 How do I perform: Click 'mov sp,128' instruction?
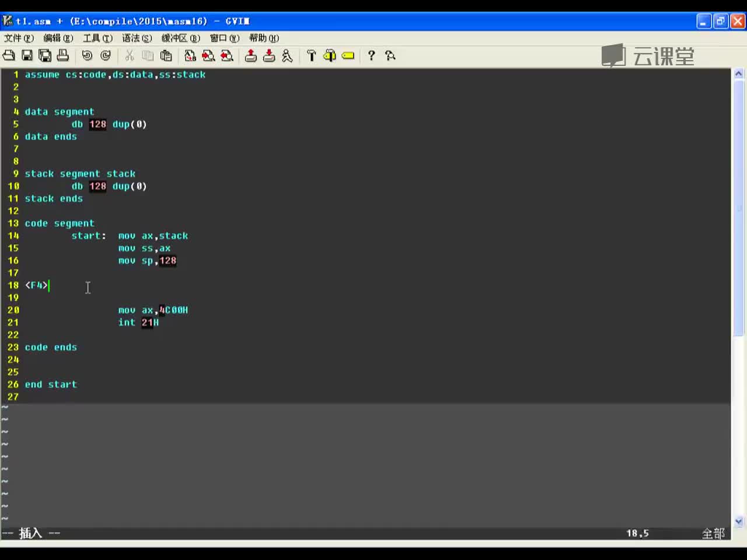pos(147,261)
